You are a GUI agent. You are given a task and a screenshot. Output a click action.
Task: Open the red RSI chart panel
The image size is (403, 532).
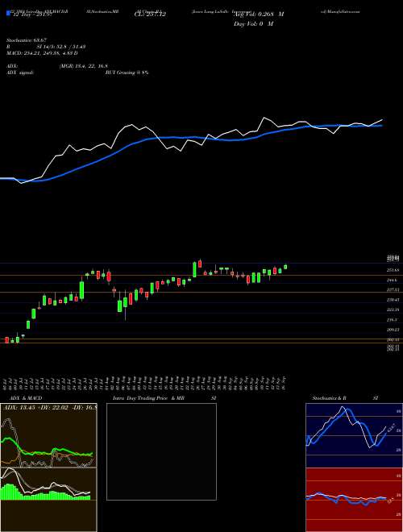(x=354, y=500)
